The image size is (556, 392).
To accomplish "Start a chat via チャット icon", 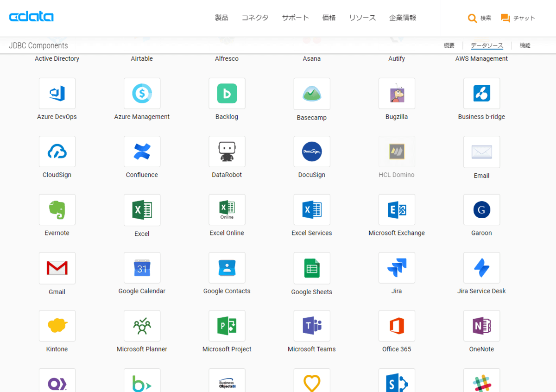I will 518,18.
